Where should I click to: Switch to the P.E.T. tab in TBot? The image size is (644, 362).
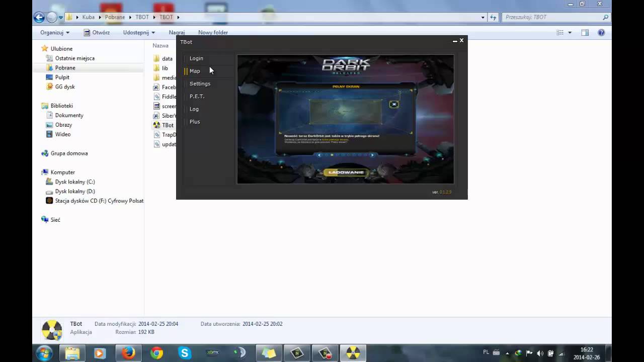coord(197,96)
